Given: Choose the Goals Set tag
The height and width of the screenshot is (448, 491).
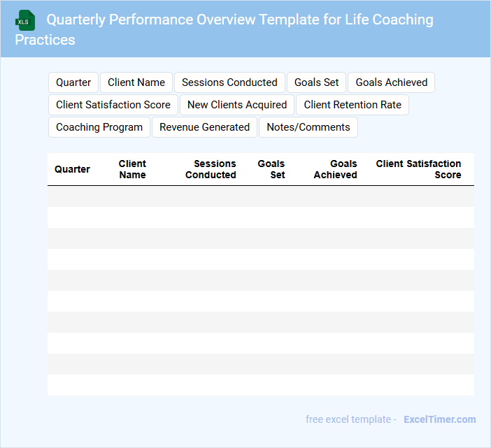Looking at the screenshot, I should pyautogui.click(x=316, y=82).
